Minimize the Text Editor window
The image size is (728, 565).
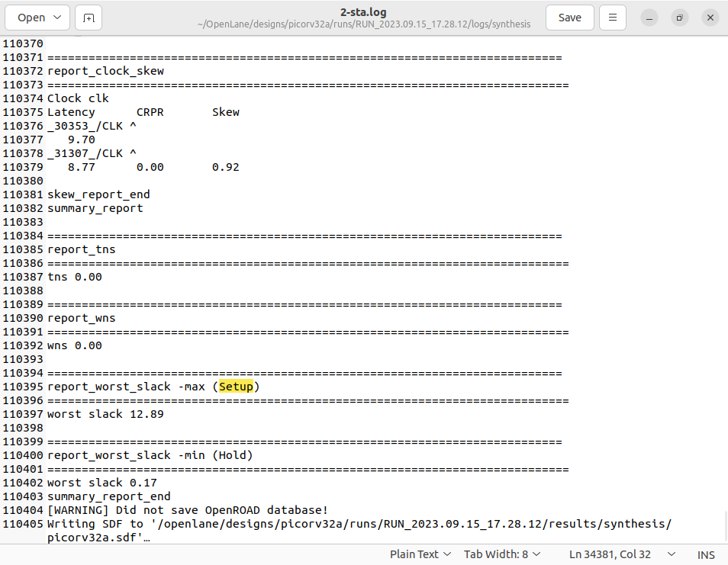coord(649,17)
